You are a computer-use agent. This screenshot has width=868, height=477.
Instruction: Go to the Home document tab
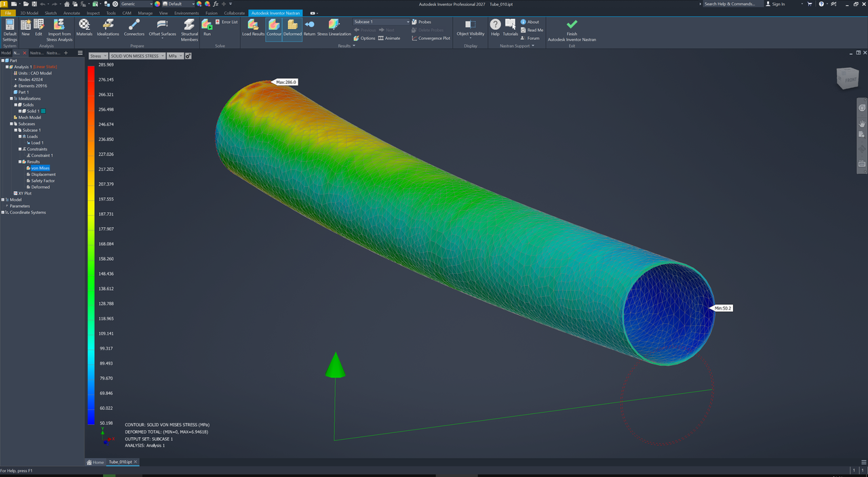coord(96,462)
